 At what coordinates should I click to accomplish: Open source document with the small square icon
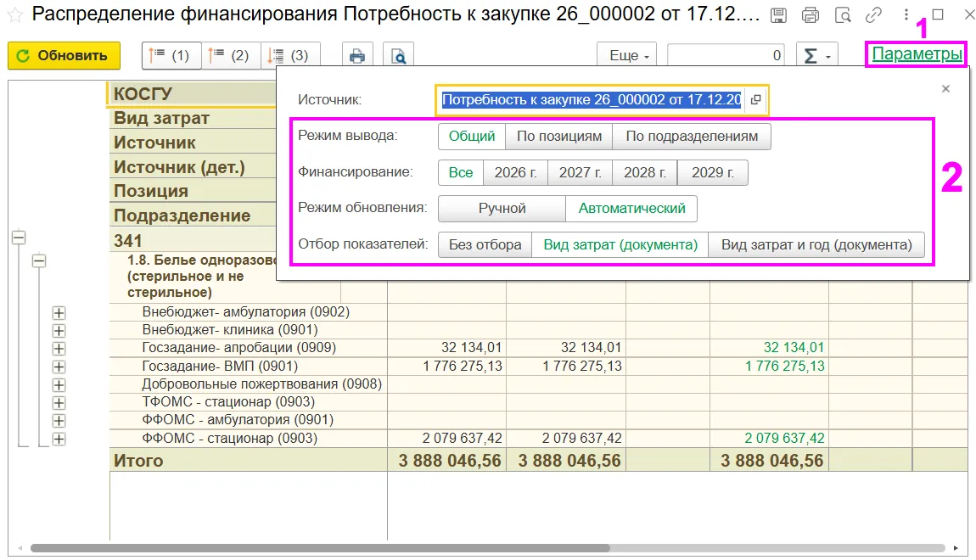click(x=755, y=99)
